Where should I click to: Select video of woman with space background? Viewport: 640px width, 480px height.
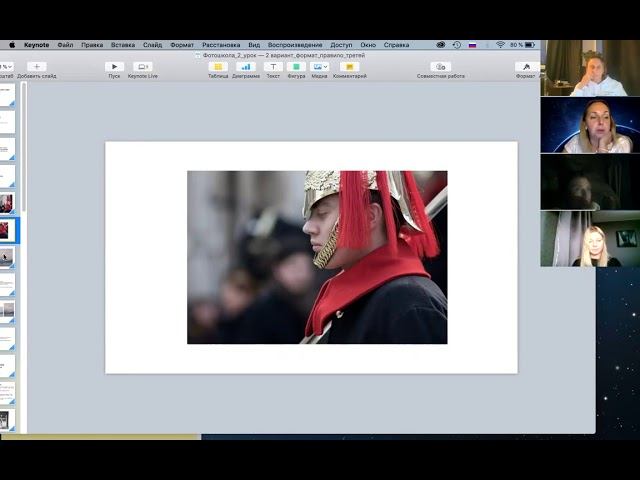pos(590,125)
